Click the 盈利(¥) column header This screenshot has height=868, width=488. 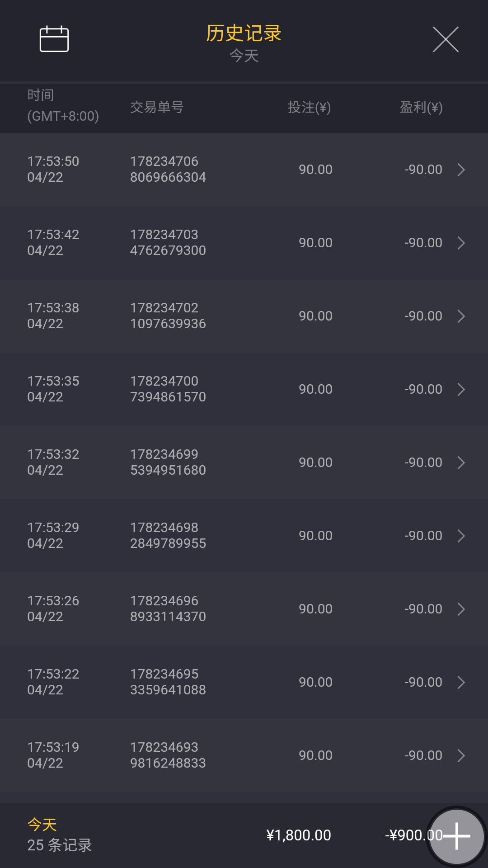coord(421,108)
